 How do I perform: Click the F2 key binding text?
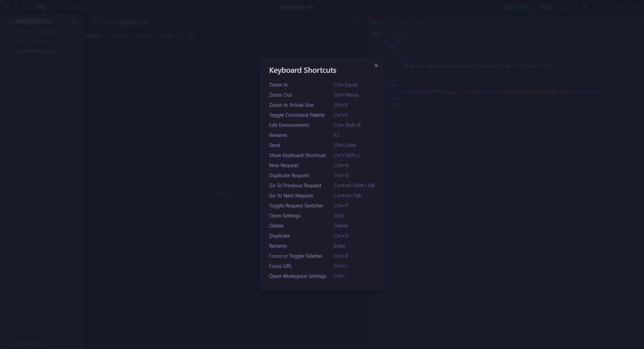[336, 135]
